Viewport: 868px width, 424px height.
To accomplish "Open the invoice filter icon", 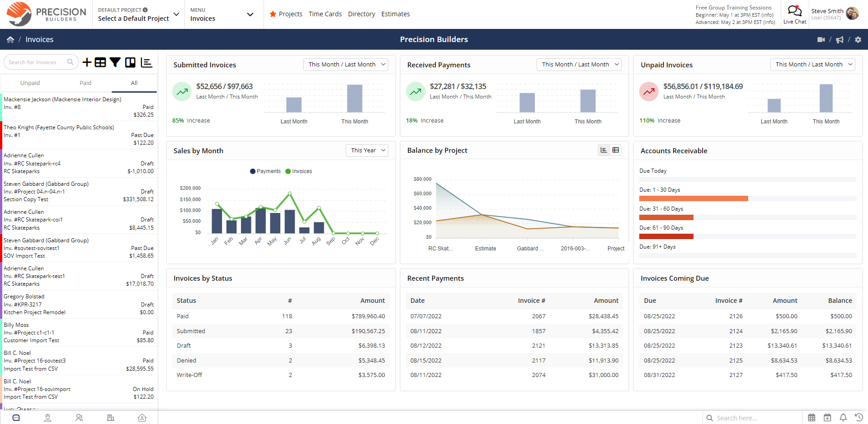I will [115, 62].
